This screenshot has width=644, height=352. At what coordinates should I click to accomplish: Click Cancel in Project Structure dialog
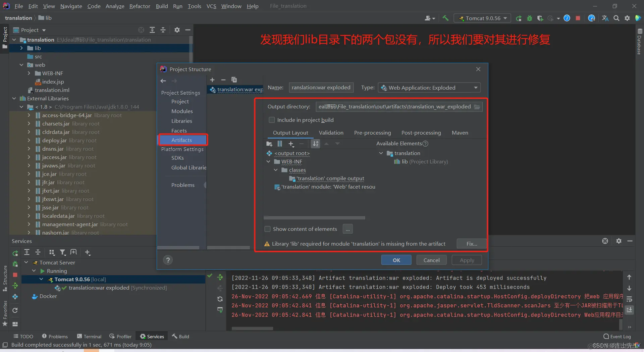pyautogui.click(x=431, y=260)
